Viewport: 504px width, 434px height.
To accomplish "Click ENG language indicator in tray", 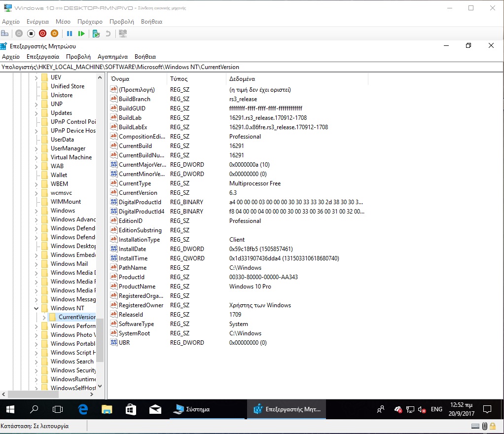I will pyautogui.click(x=436, y=409).
